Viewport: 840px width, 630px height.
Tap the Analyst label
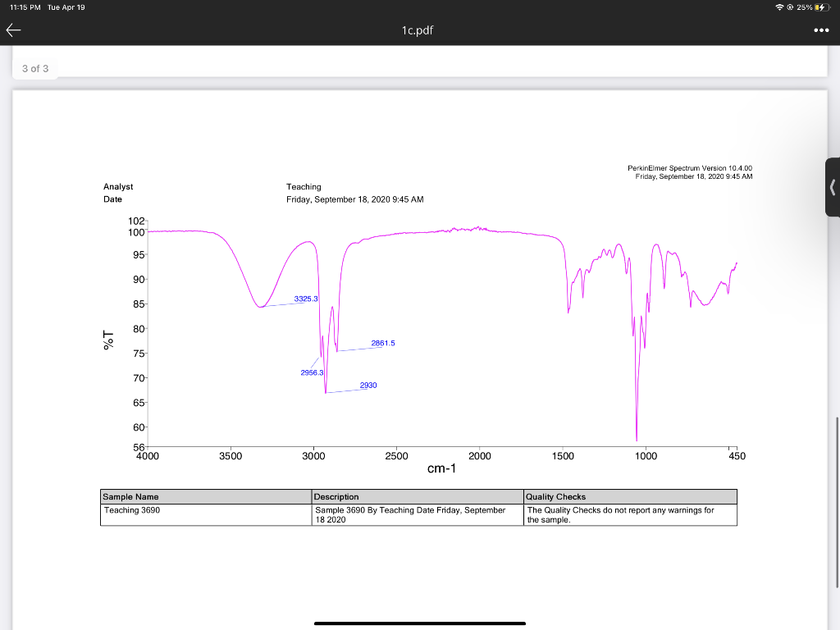(x=118, y=186)
